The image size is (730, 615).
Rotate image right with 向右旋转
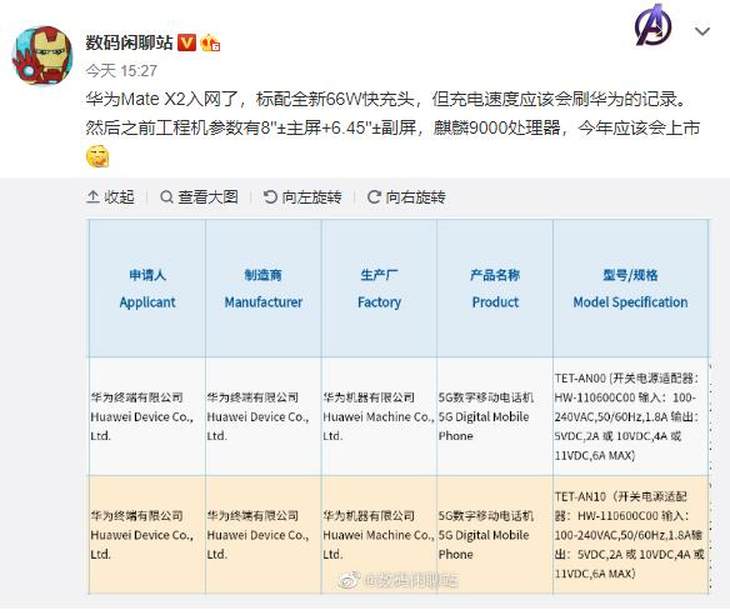pos(406,197)
